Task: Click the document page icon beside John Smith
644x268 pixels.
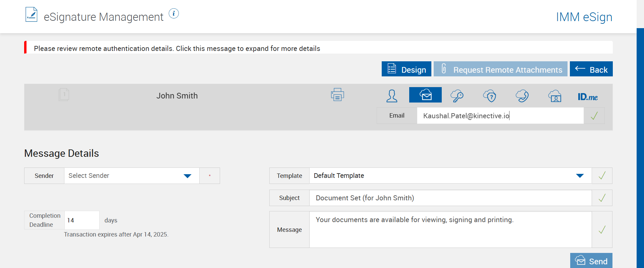Action: 64,94
